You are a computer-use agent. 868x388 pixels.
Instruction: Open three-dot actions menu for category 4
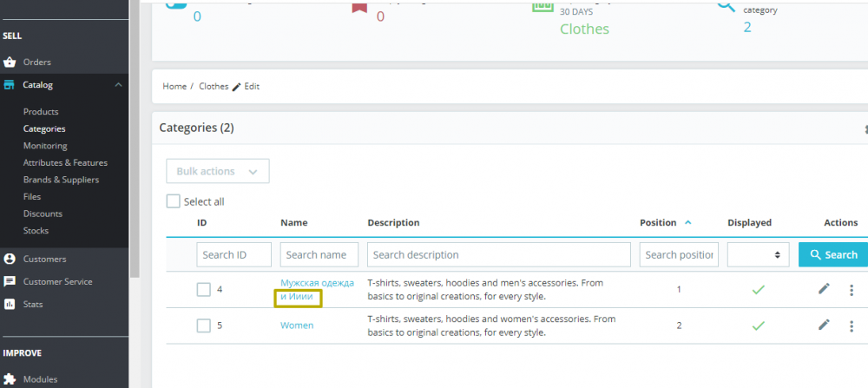[852, 289]
